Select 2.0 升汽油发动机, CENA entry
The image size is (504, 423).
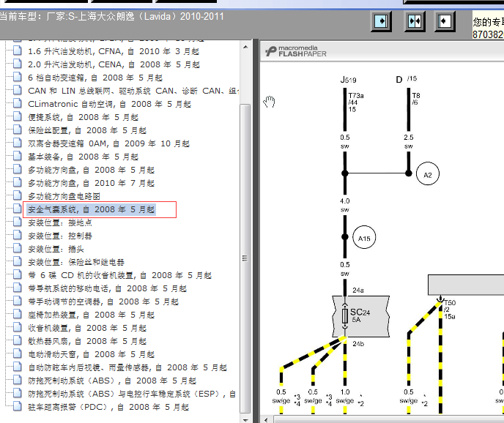click(114, 64)
